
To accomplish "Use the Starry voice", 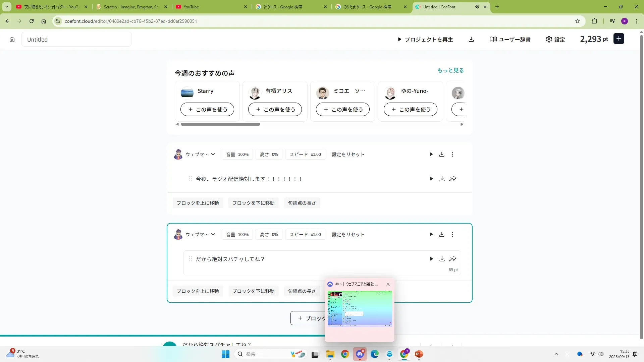I will click(207, 110).
